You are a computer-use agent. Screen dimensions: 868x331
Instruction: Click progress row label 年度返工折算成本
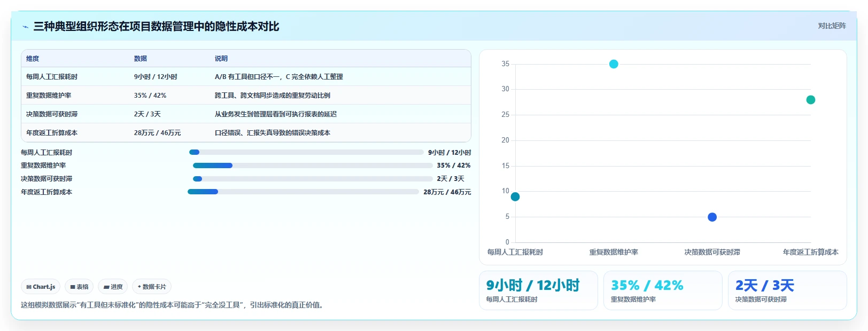click(x=46, y=192)
